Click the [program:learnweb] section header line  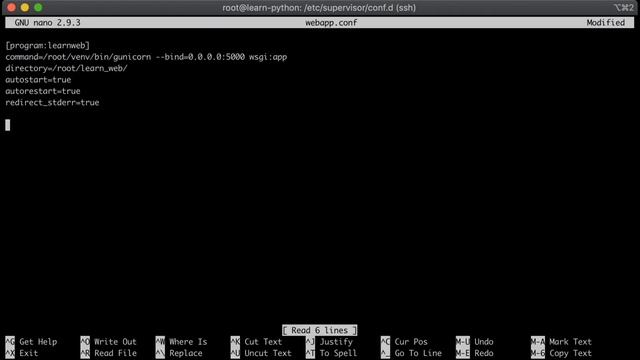point(47,45)
